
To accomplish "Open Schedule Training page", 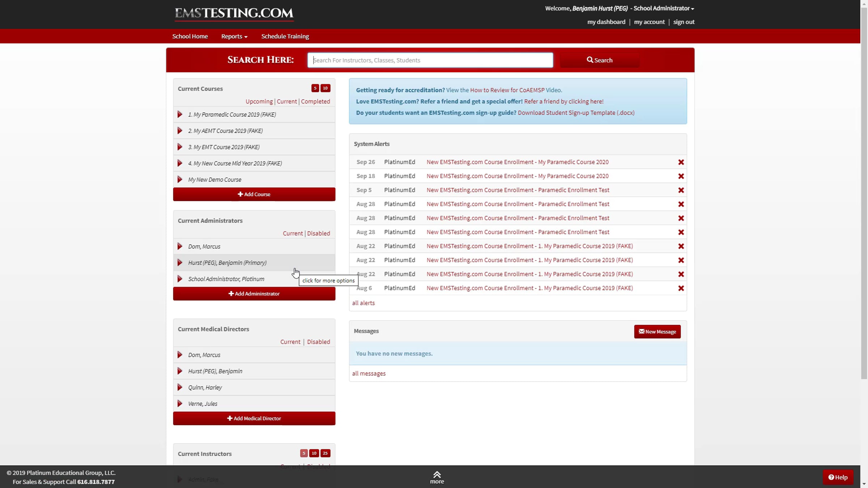I will point(285,36).
